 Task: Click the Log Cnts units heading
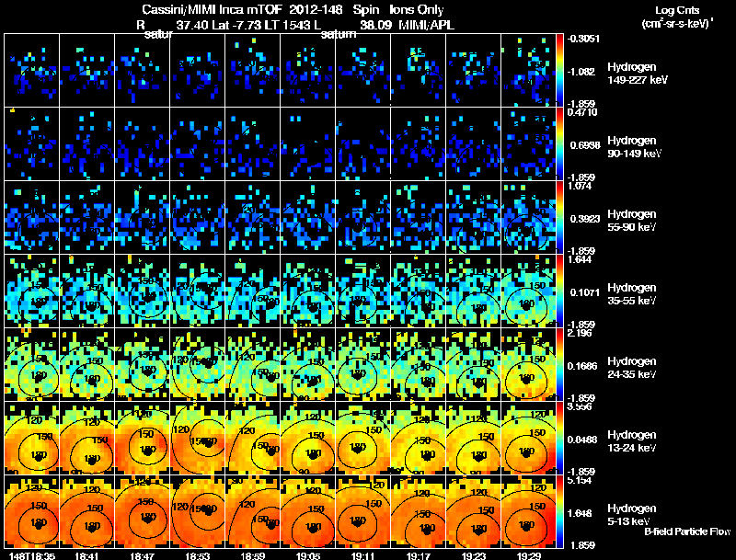(677, 17)
